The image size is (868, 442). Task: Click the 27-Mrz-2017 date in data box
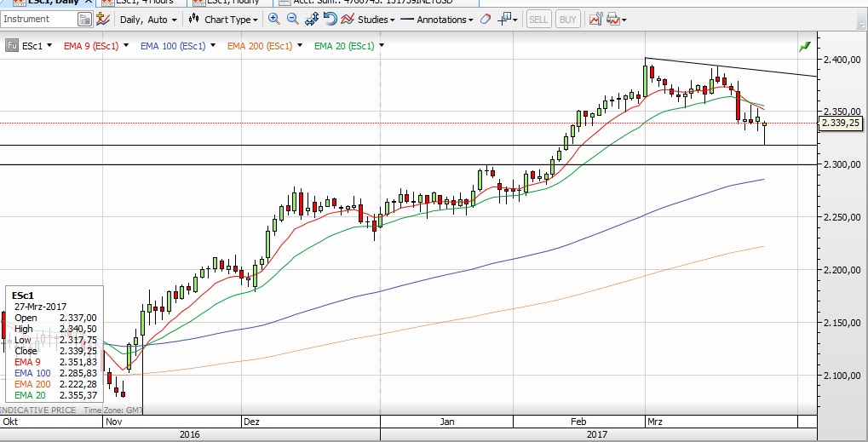(x=41, y=307)
